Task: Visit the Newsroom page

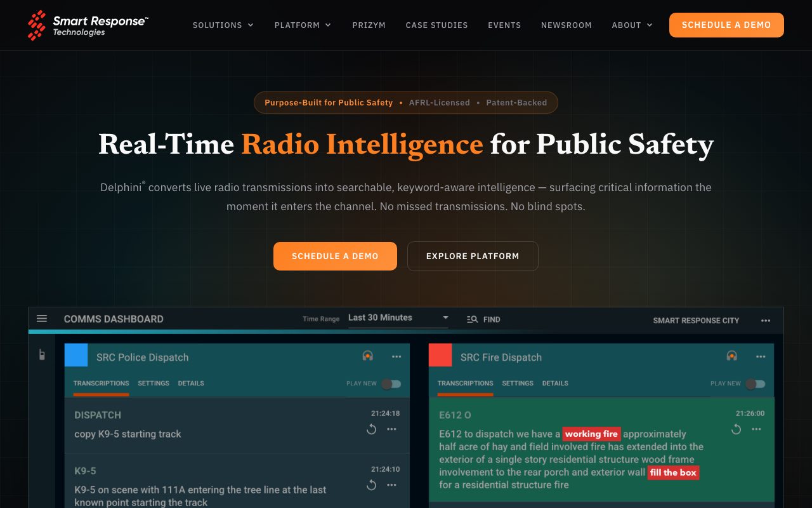Action: [x=566, y=25]
